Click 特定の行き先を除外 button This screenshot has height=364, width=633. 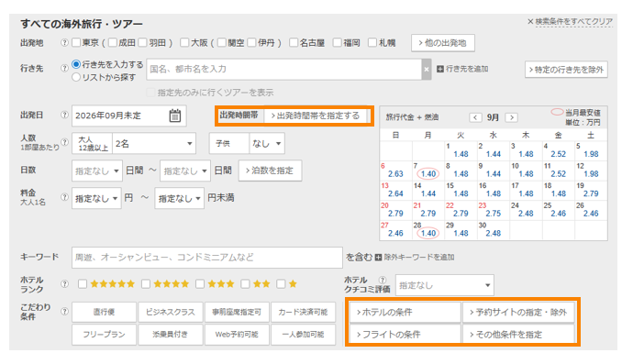[566, 70]
